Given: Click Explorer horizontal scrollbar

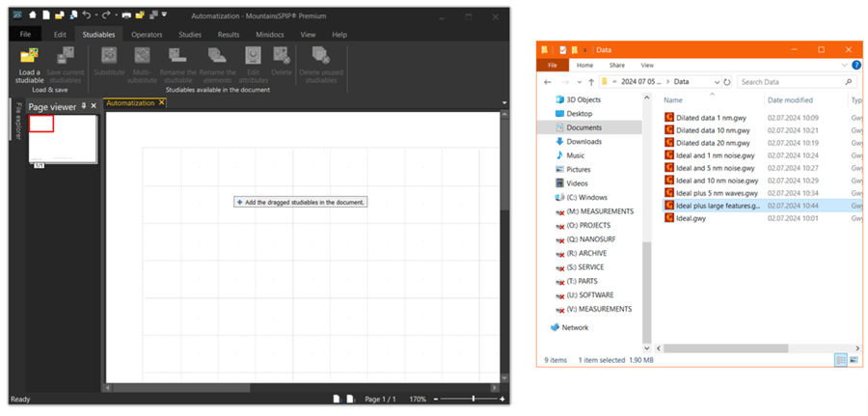Looking at the screenshot, I should 725,348.
